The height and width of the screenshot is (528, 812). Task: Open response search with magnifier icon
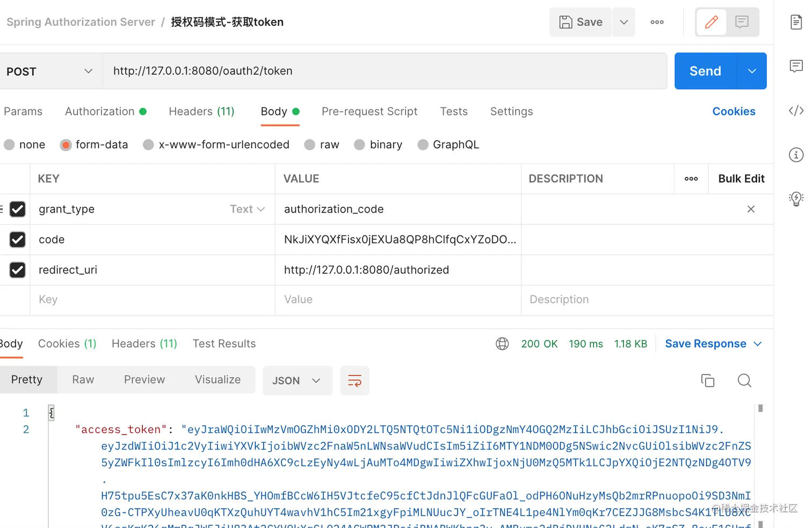tap(744, 380)
